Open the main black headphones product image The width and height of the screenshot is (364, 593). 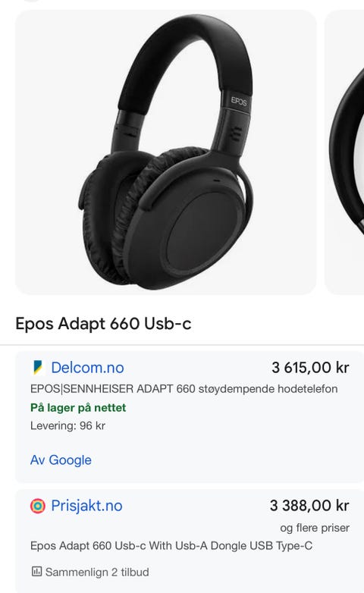coord(166,152)
